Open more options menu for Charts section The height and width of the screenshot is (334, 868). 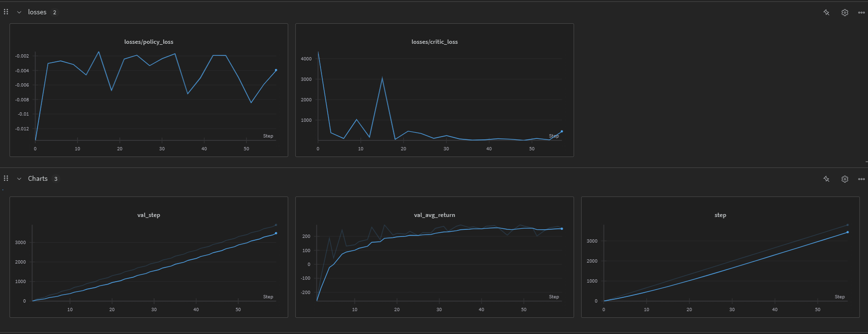click(x=861, y=179)
